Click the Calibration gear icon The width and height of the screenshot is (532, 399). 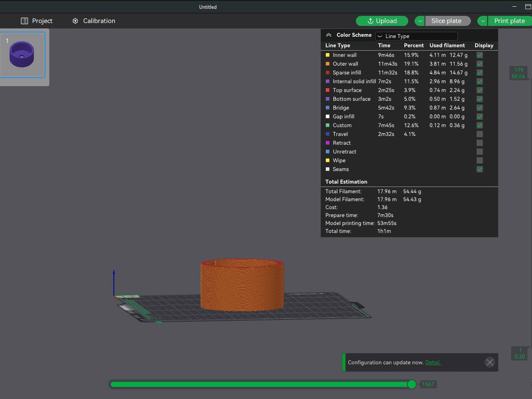[x=75, y=21]
